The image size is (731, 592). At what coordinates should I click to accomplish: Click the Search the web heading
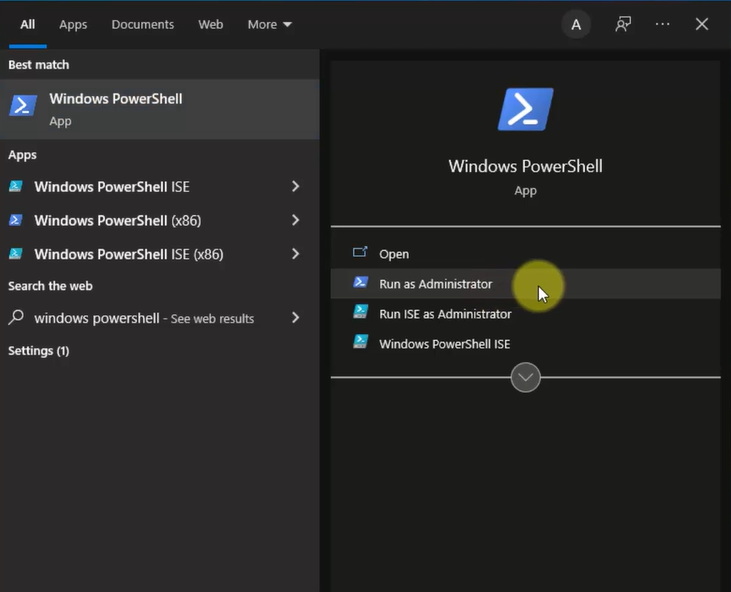coord(50,286)
